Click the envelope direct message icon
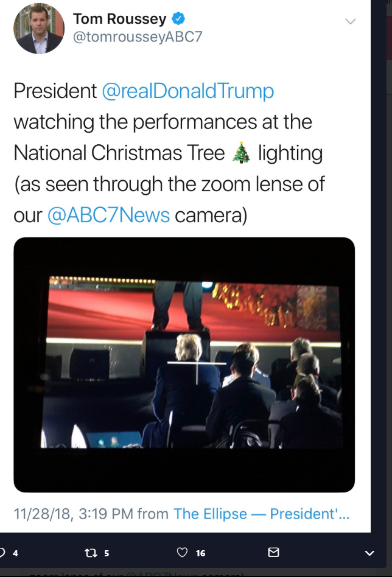The width and height of the screenshot is (392, 577). click(x=274, y=552)
